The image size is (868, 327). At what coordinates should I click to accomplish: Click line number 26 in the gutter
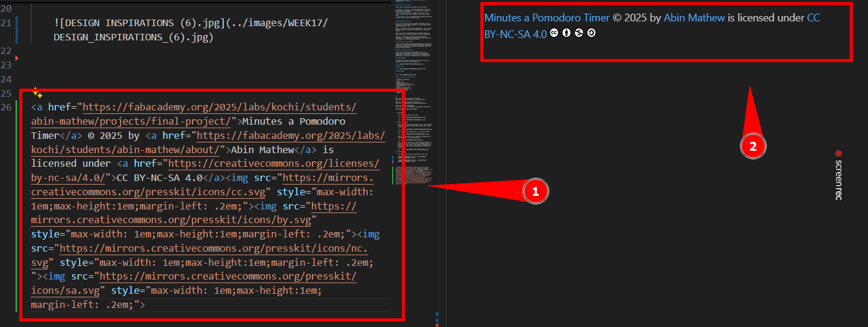7,107
